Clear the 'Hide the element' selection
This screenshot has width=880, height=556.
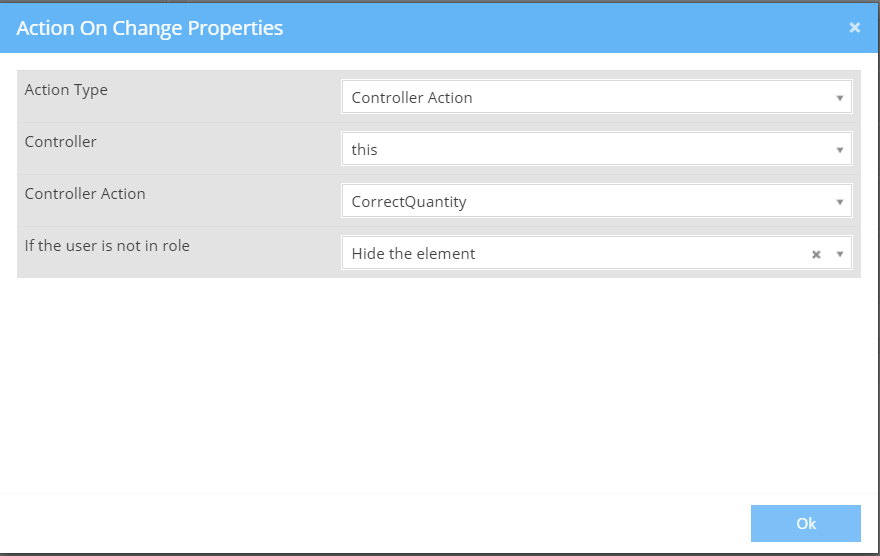(816, 254)
